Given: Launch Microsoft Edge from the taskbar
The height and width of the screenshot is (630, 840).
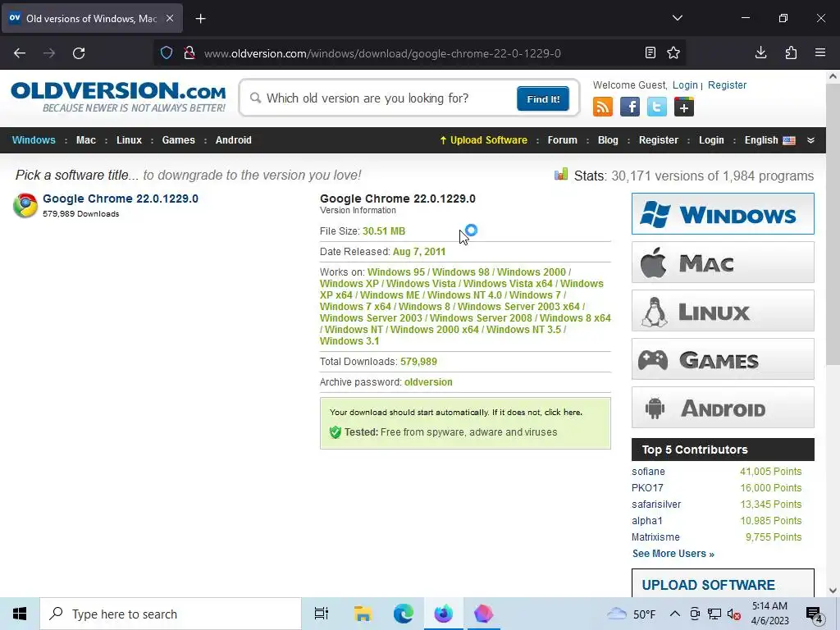Looking at the screenshot, I should coord(404,614).
